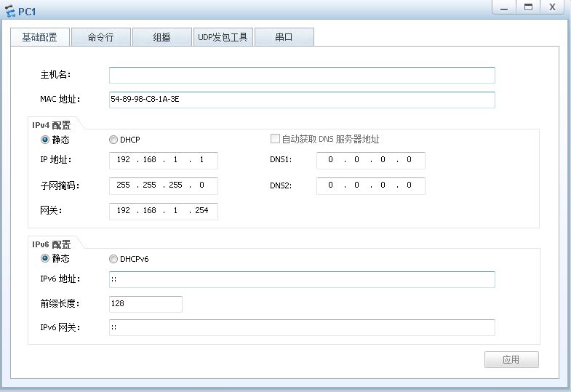Click the 主机名 input field
Image resolution: width=571 pixels, height=392 pixels.
pos(302,75)
